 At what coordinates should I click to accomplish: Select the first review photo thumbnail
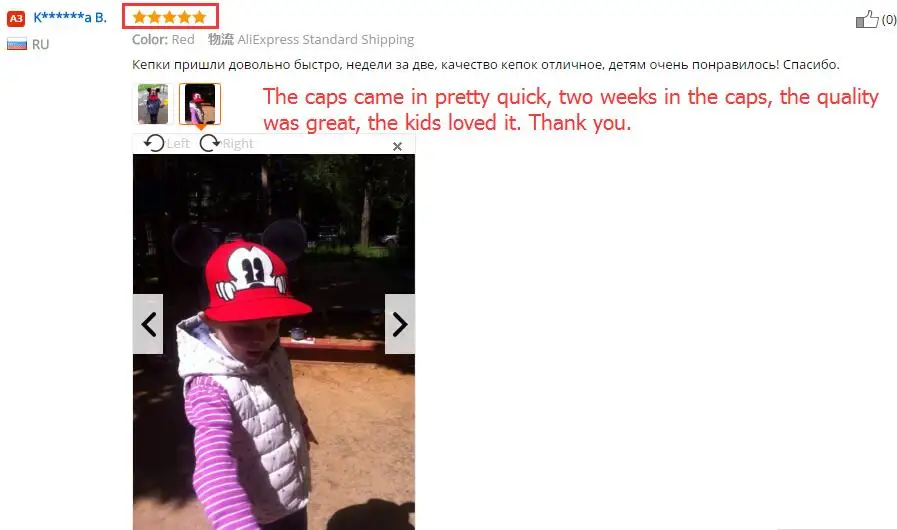click(x=153, y=104)
